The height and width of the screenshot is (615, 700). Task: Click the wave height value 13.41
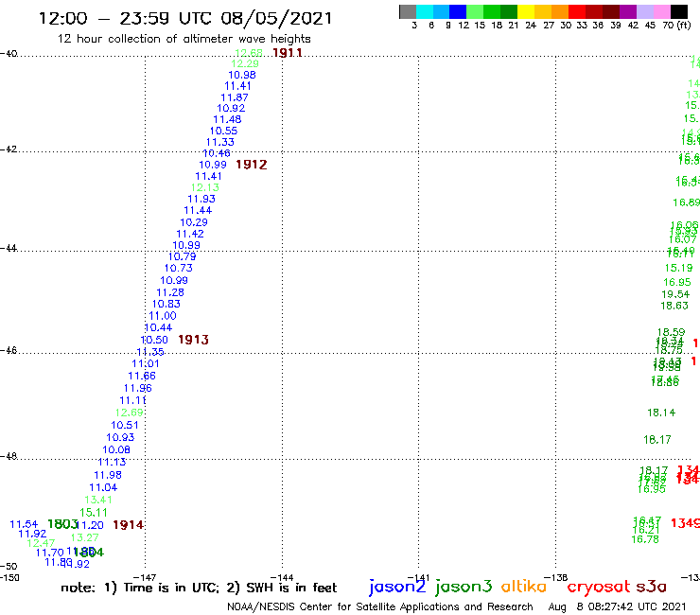98,501
